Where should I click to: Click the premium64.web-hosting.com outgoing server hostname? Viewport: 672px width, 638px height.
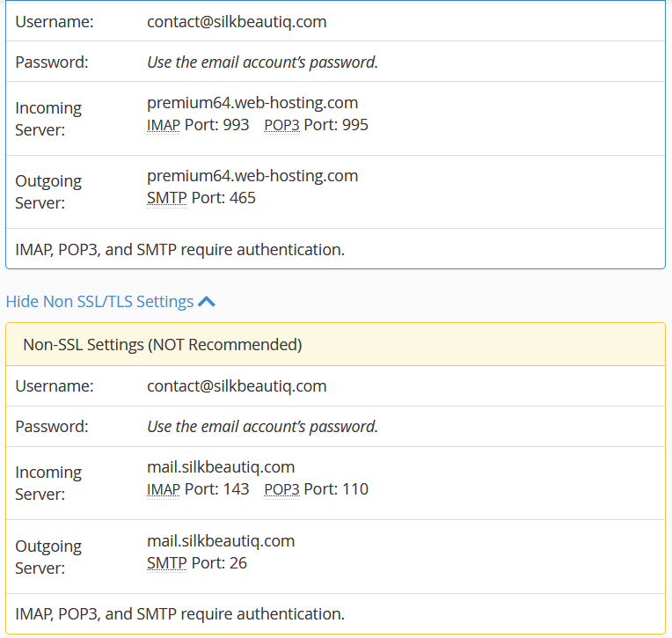tap(252, 176)
